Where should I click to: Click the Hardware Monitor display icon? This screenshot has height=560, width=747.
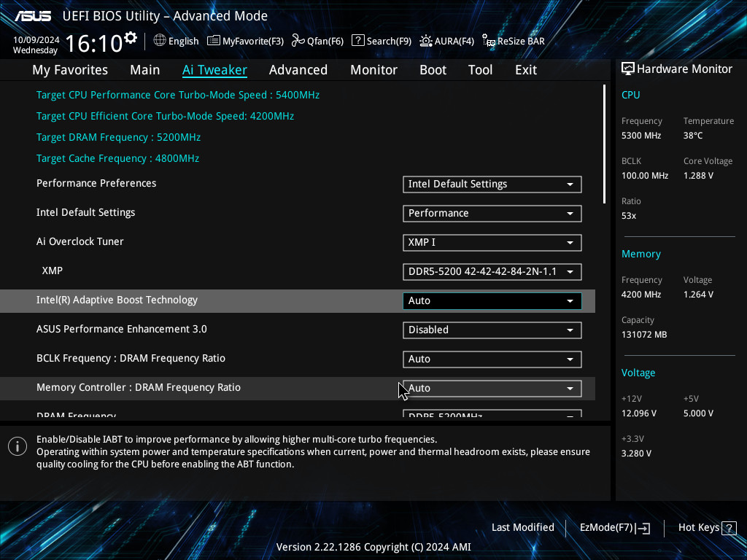[x=628, y=69]
